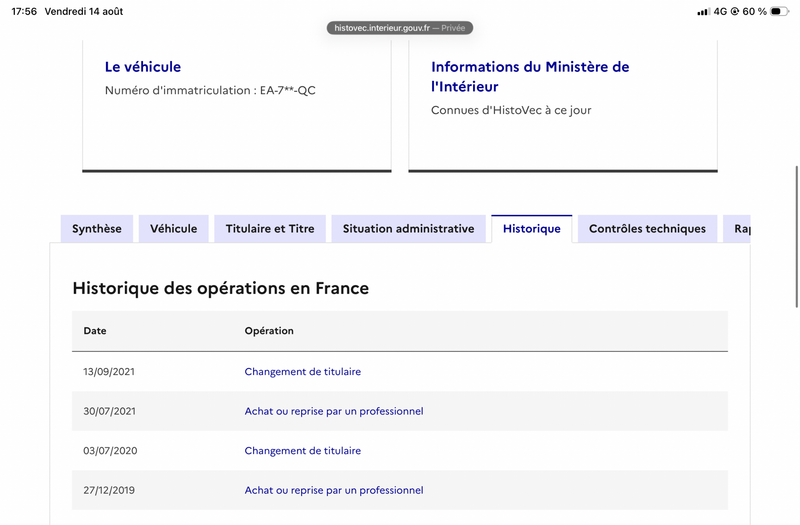Select the Historique tab
Viewport: 800px width, 525px height.
tap(532, 229)
